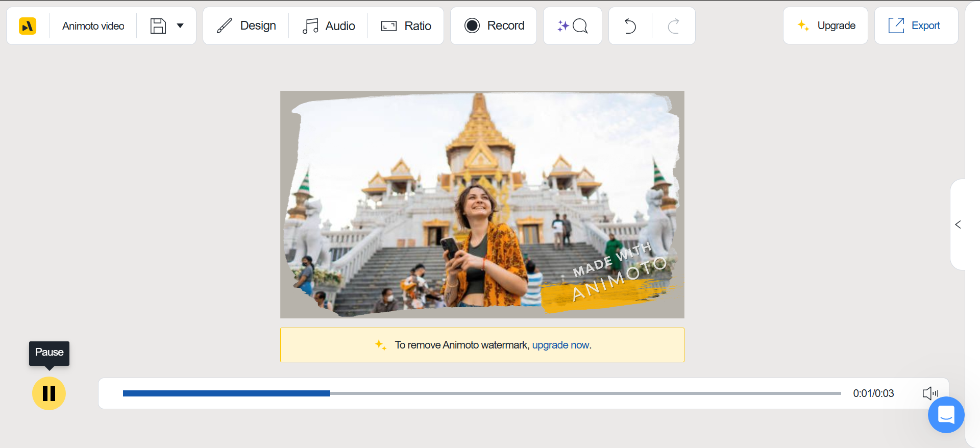
Task: Open the chat support bubble
Action: click(x=946, y=415)
